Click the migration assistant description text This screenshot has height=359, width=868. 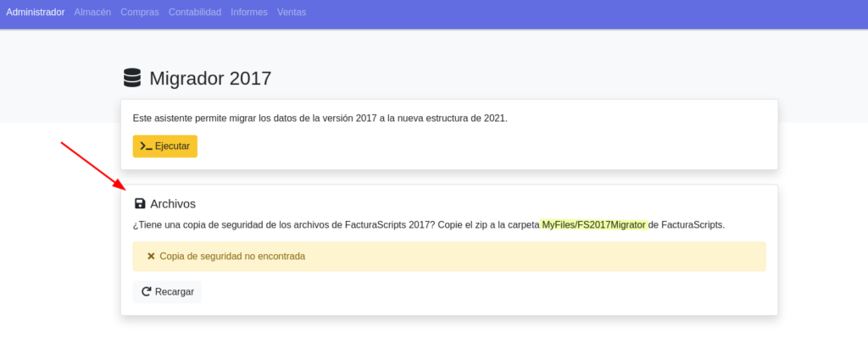tap(320, 119)
